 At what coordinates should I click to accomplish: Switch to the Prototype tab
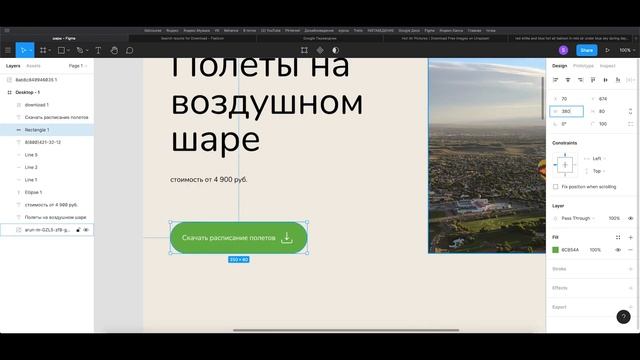click(583, 66)
